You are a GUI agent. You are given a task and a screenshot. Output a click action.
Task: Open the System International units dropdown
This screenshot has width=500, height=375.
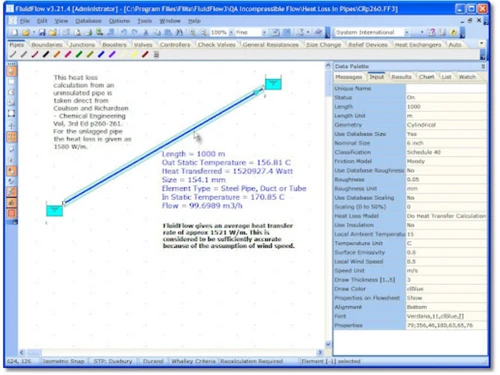click(407, 32)
